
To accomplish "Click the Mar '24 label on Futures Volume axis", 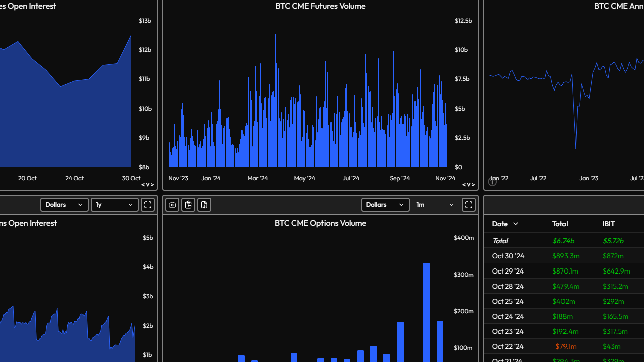I will 258,178.
